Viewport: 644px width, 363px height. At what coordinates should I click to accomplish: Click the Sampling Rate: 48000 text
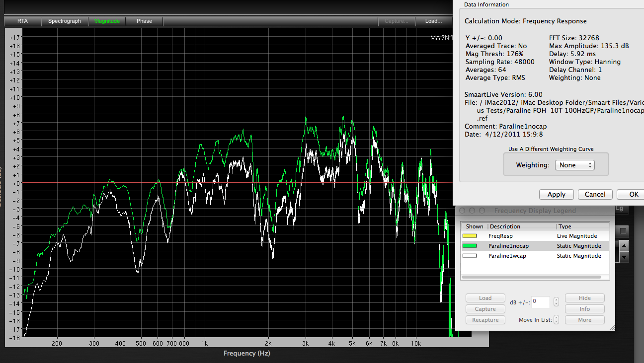pyautogui.click(x=500, y=62)
